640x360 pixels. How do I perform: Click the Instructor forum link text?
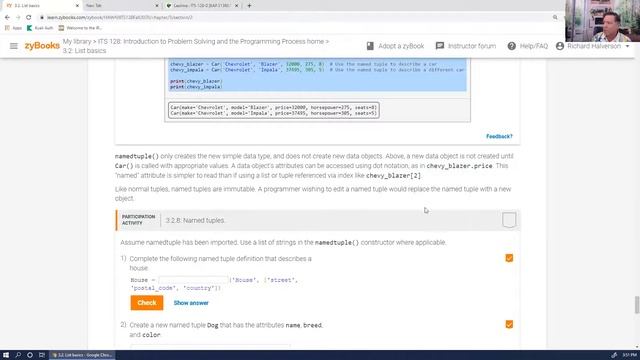[x=472, y=46]
